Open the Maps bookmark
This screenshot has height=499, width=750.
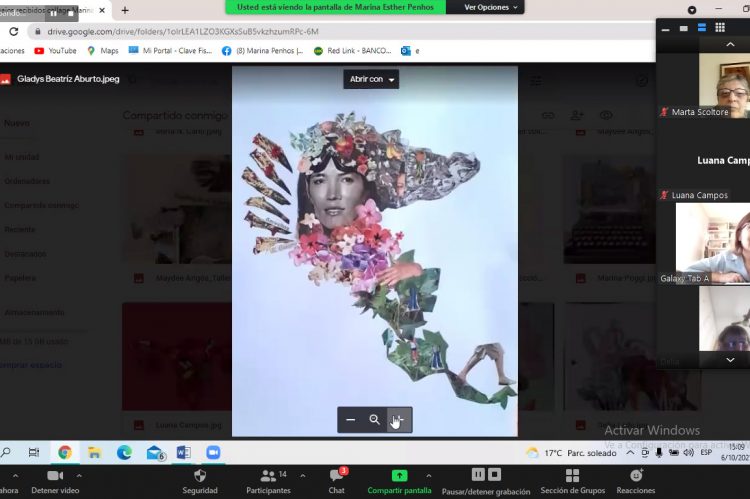pos(103,51)
